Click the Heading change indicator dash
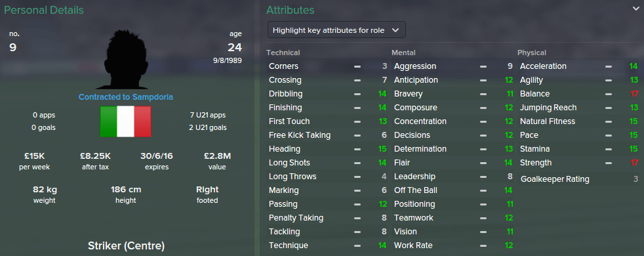The image size is (644, 256). click(357, 149)
